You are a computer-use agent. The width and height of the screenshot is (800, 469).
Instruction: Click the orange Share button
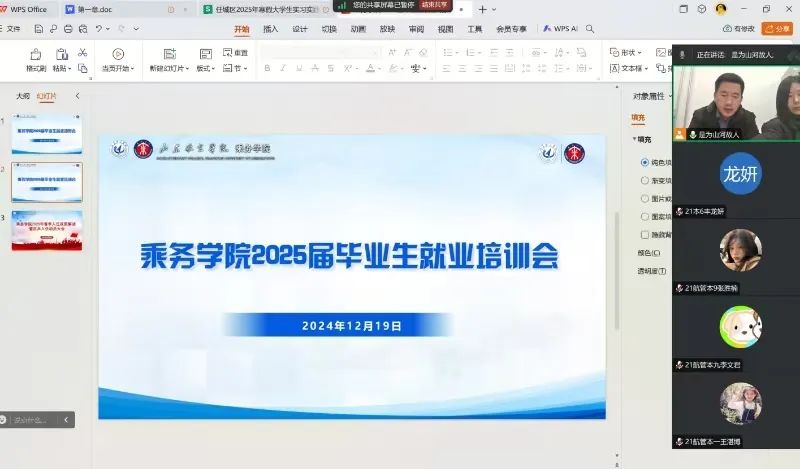[x=776, y=29]
